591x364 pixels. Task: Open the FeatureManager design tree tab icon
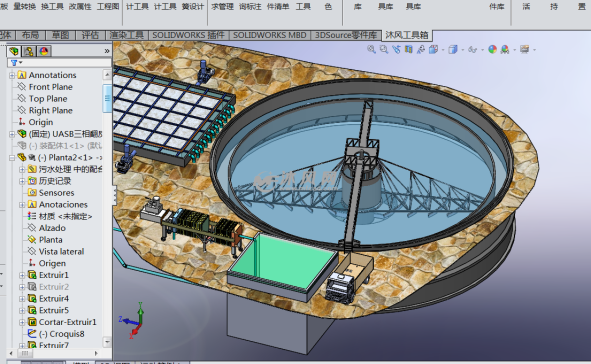[14, 51]
